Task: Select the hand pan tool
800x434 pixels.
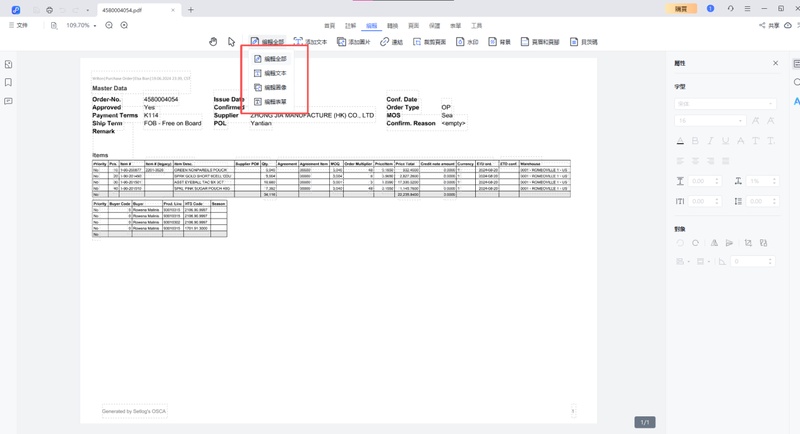Action: (213, 42)
